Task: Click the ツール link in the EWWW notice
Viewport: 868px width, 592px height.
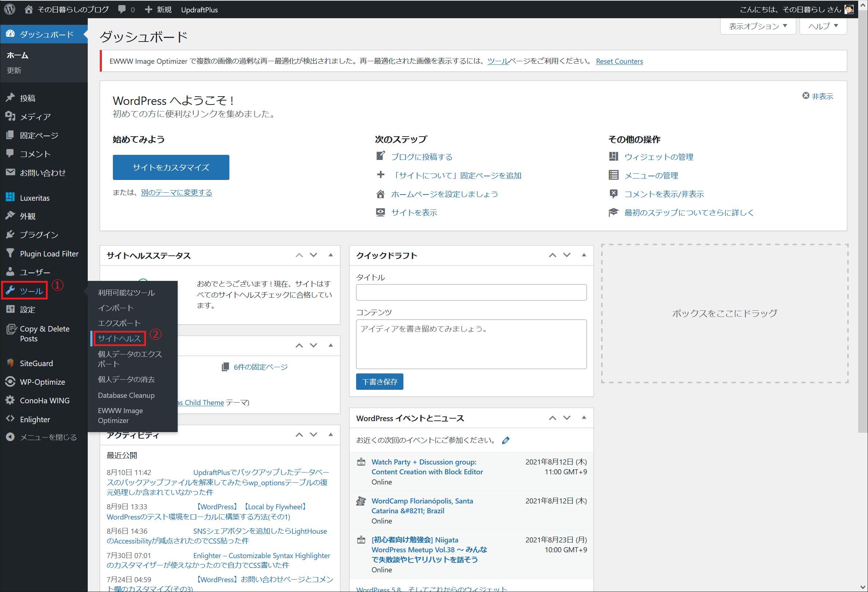Action: coord(498,61)
